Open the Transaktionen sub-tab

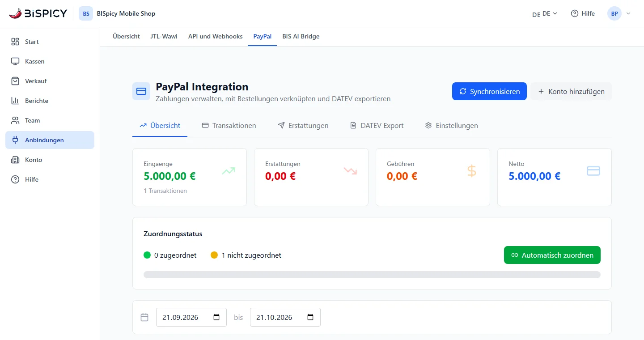[x=229, y=126]
